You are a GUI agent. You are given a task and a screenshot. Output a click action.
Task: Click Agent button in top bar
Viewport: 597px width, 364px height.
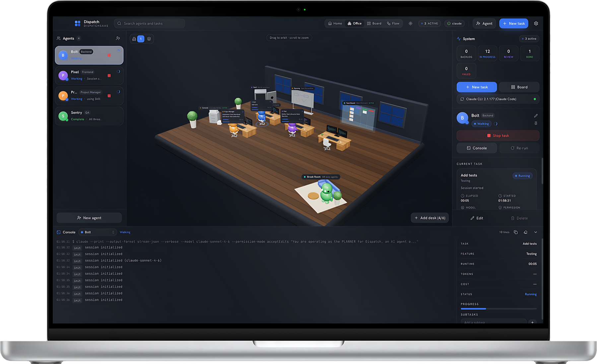point(484,24)
